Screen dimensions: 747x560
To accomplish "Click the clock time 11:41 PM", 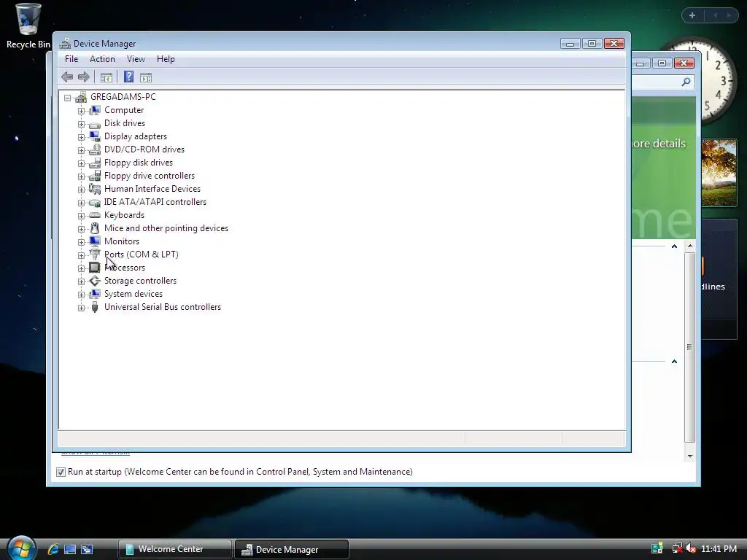I will pyautogui.click(x=719, y=549).
